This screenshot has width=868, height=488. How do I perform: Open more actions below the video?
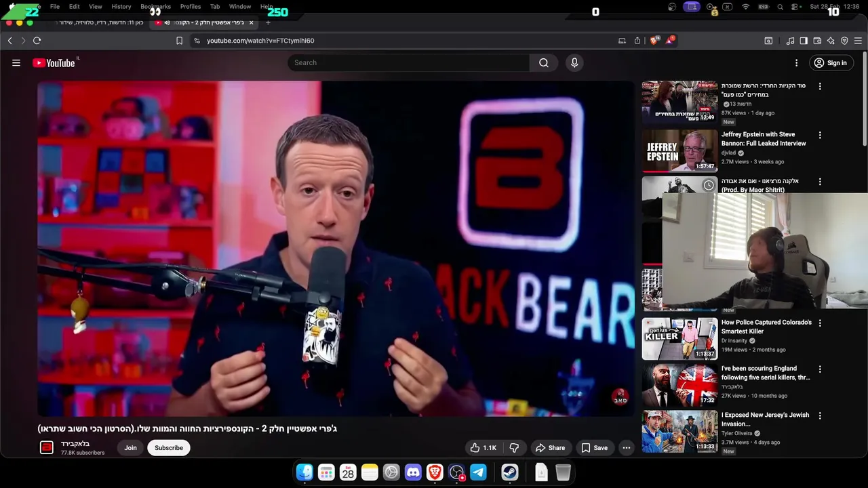627,447
